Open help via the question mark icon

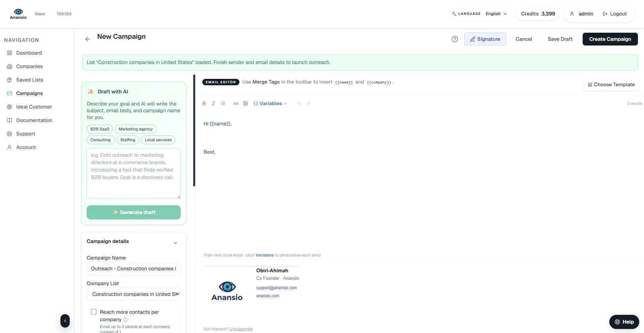[x=455, y=39]
